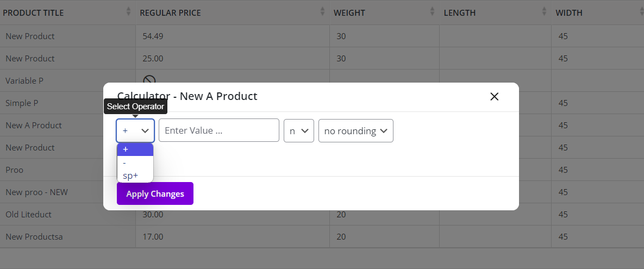644x269 pixels.
Task: Expand the no rounding dropdown
Action: (x=355, y=130)
